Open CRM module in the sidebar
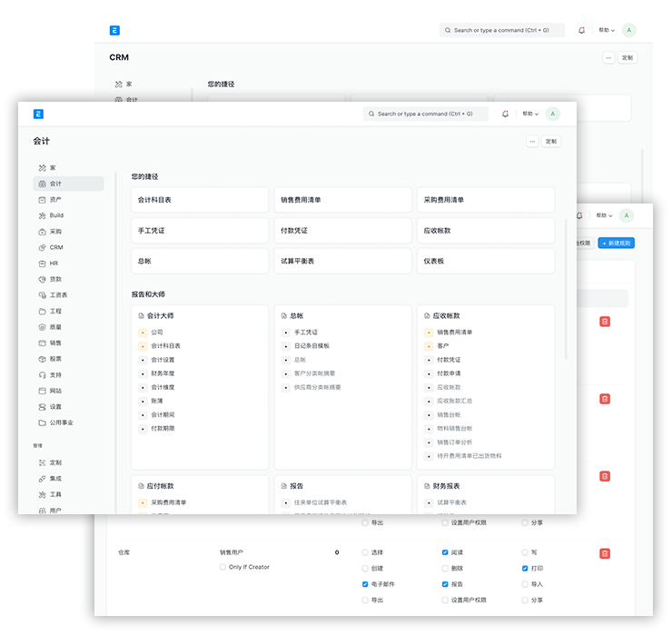This screenshot has height=636, width=672. (55, 247)
